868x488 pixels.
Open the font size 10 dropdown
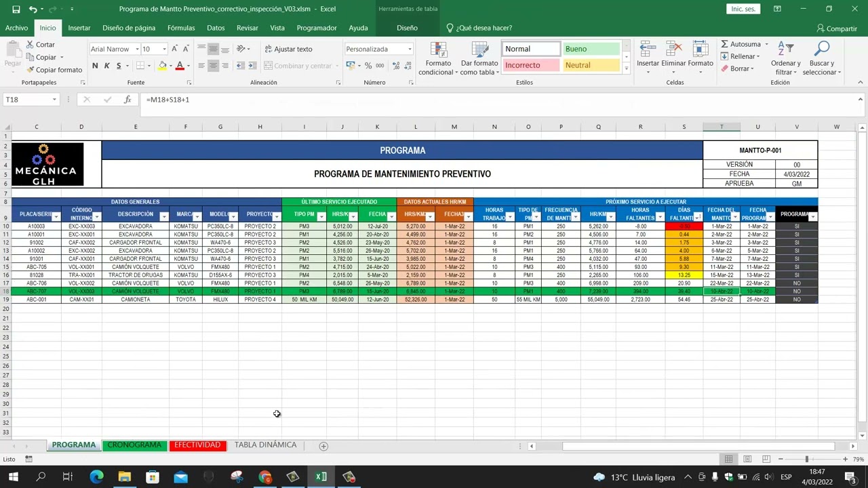tap(163, 49)
